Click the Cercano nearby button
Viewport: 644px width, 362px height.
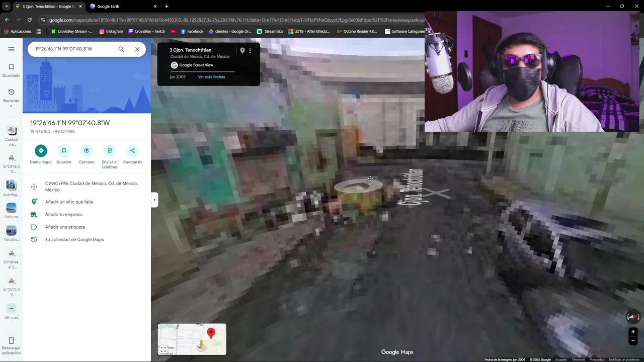point(87,154)
